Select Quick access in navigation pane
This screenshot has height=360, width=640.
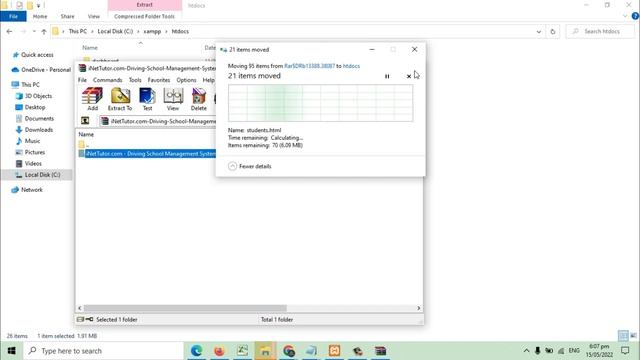tap(33, 55)
